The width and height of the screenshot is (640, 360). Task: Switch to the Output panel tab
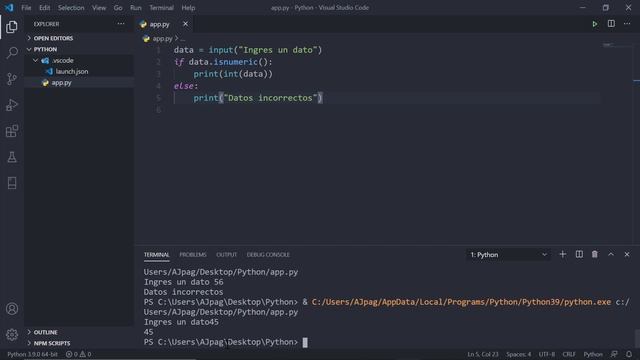pos(227,254)
